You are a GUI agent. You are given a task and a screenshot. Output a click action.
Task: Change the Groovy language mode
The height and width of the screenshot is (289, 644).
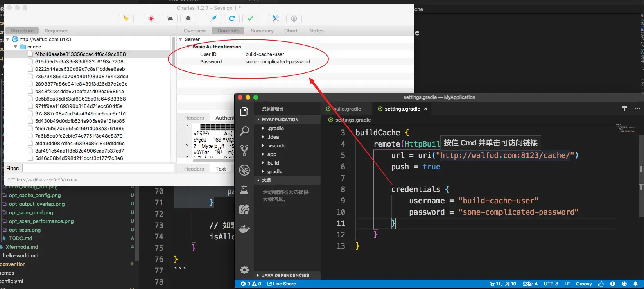pyautogui.click(x=584, y=284)
